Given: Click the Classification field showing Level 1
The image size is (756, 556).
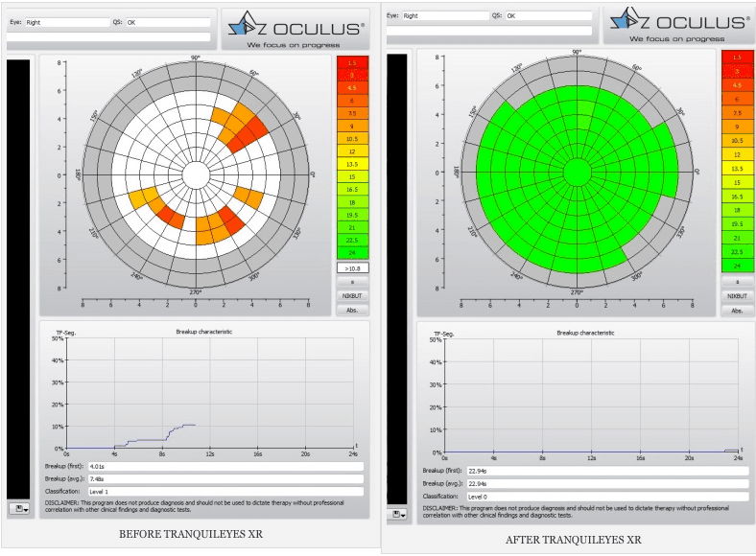Looking at the screenshot, I should point(225,492).
